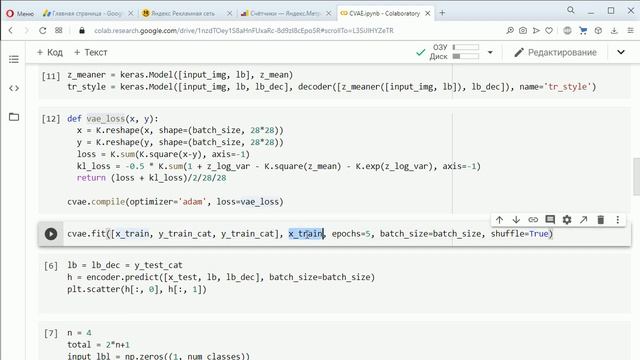
Task: Take snapshot with camera icon
Action: (x=523, y=30)
